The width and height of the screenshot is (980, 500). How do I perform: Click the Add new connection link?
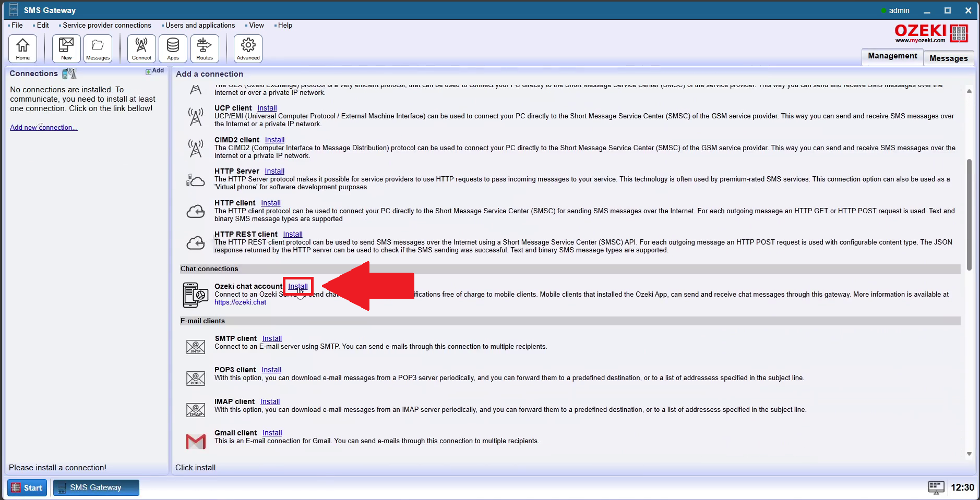click(x=44, y=127)
